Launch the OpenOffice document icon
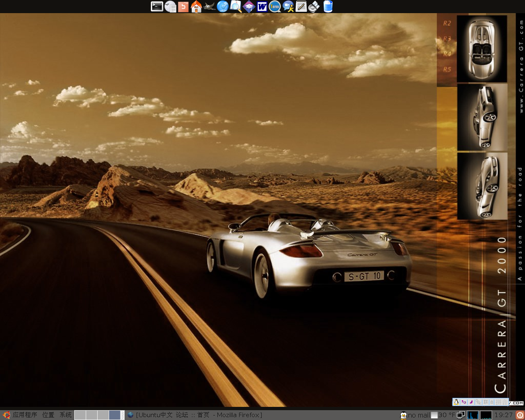 (170, 6)
